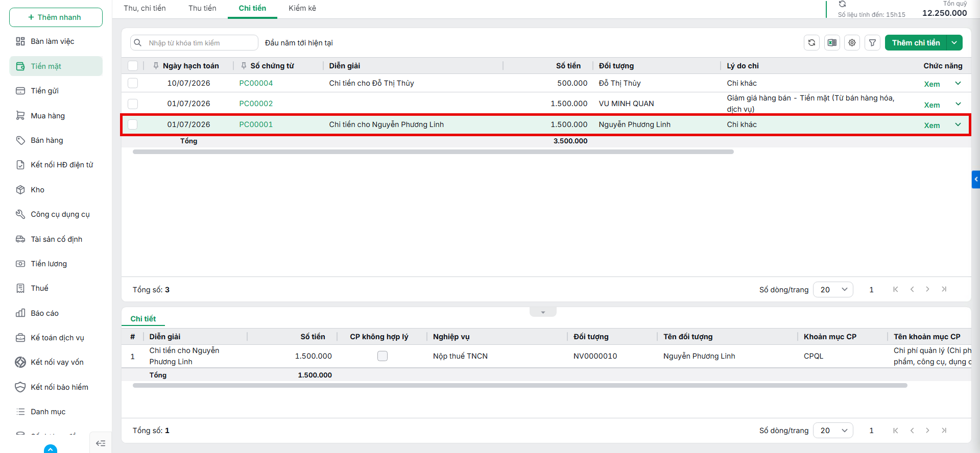The image size is (980, 453).
Task: Click the Kết nối bảo hiểm shield icon
Action: coord(20,387)
